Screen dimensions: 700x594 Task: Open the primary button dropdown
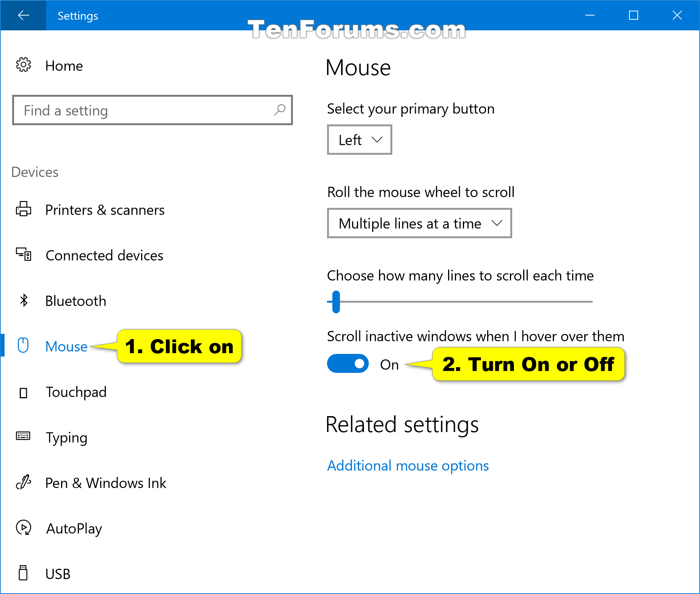click(x=359, y=140)
